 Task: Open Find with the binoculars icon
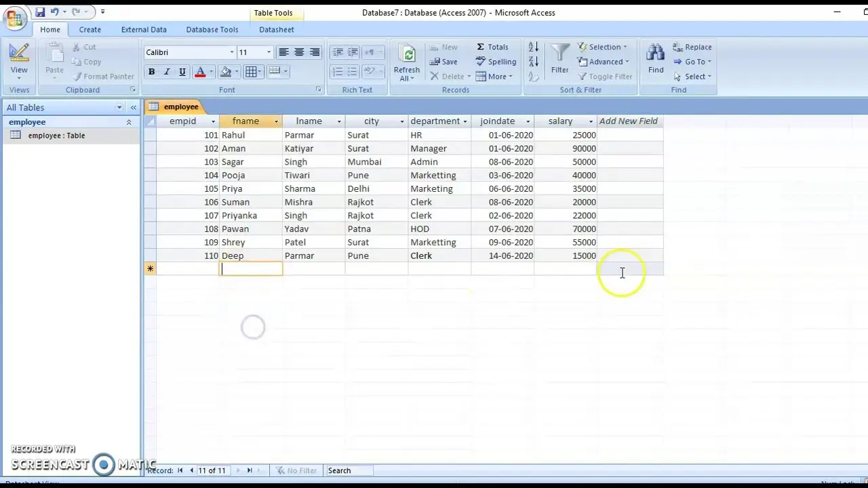656,53
